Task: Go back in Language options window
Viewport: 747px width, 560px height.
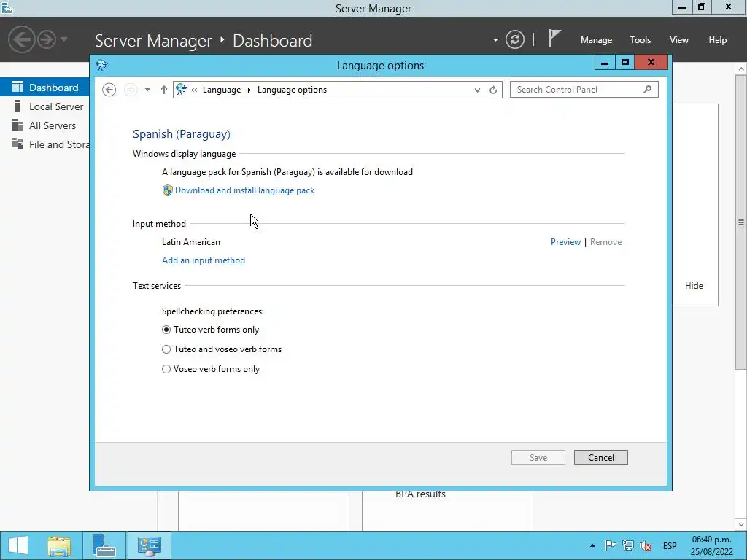Action: [109, 90]
